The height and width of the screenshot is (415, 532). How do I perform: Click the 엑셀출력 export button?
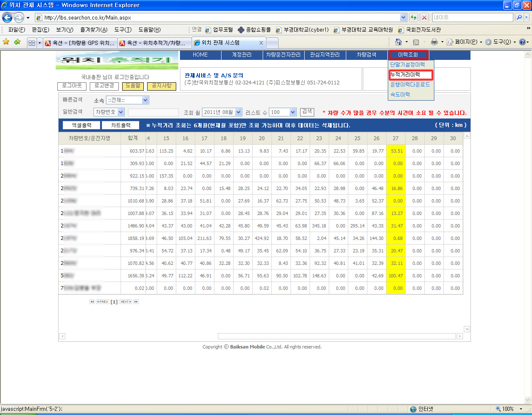(x=81, y=125)
